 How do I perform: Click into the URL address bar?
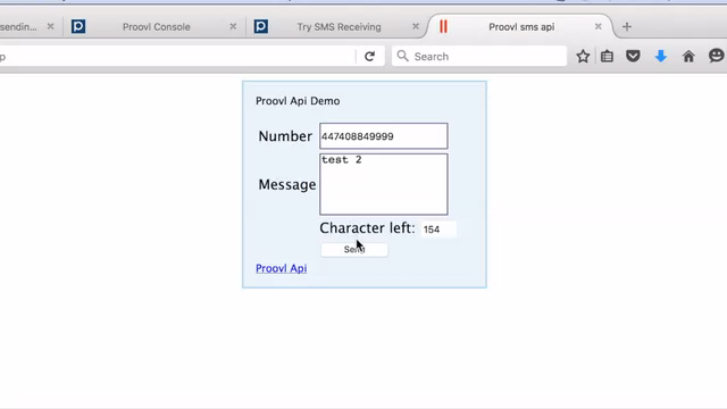(x=176, y=57)
